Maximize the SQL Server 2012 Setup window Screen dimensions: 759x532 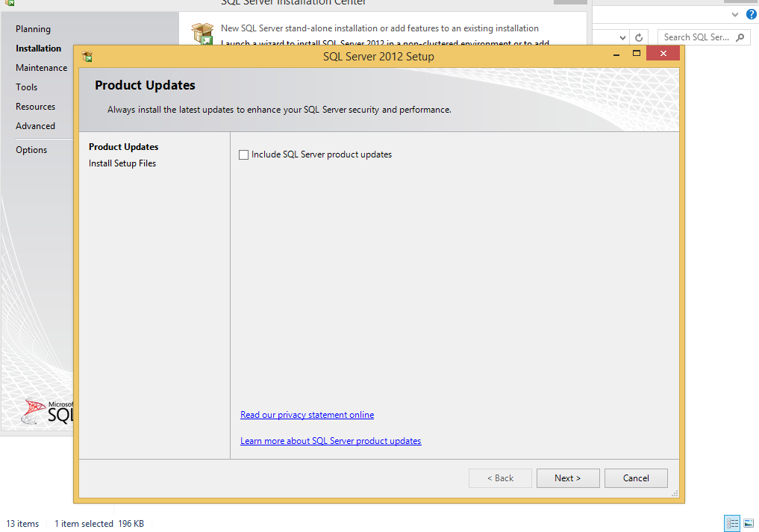[637, 53]
